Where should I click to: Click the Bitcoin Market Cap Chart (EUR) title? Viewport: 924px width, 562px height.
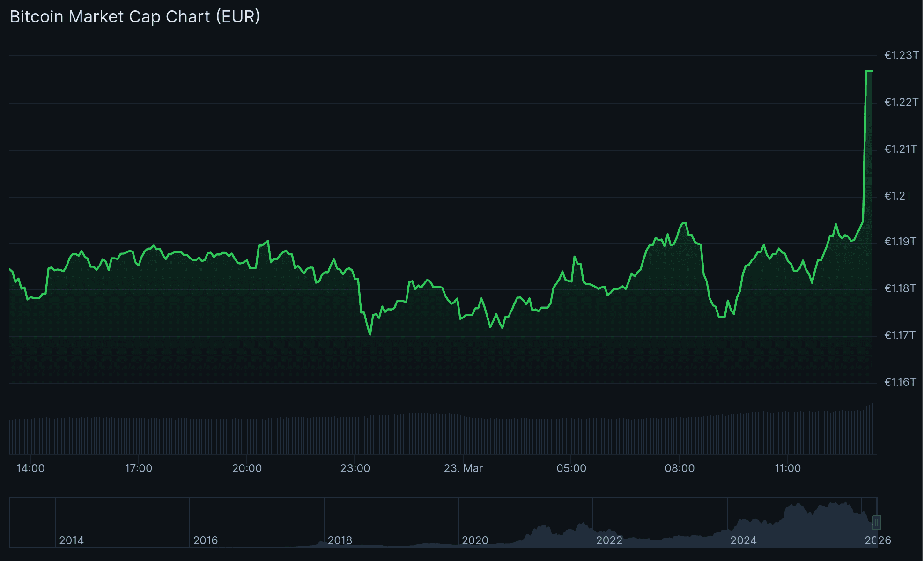click(134, 17)
